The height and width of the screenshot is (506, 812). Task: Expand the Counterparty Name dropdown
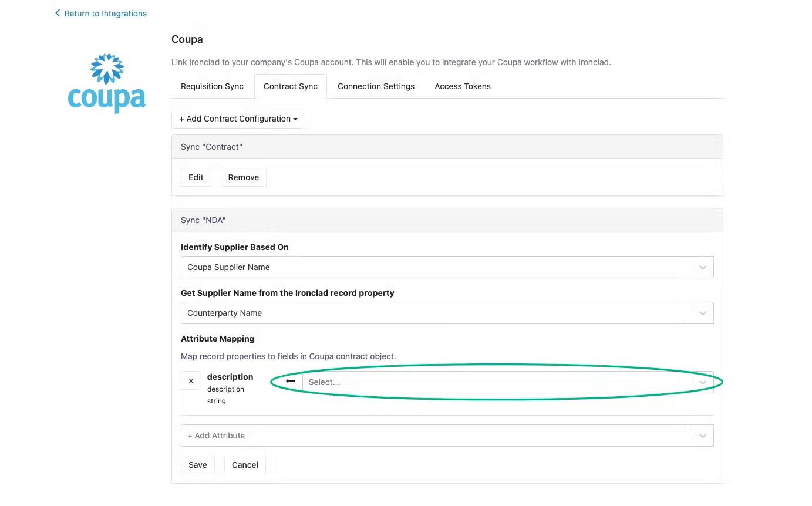(447, 313)
